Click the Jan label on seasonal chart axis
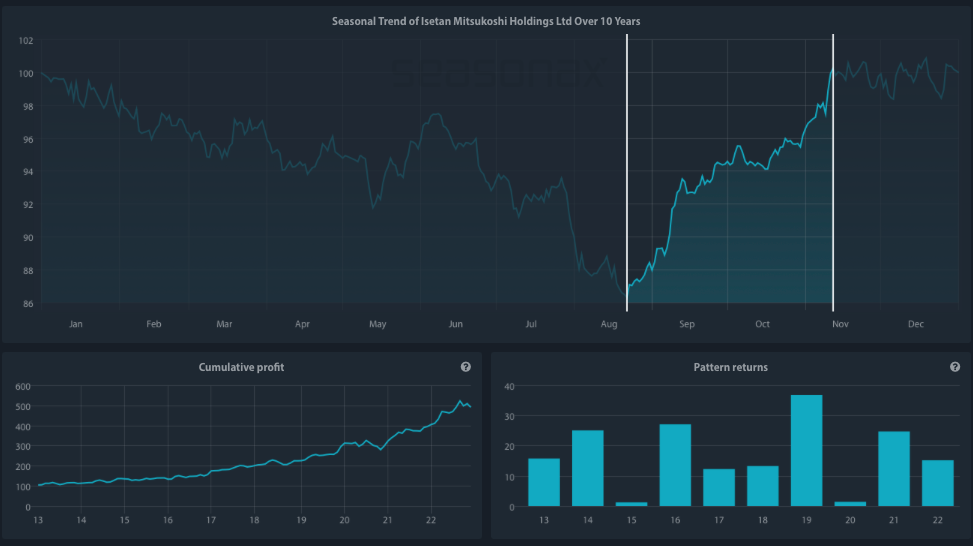This screenshot has width=973, height=546. [x=76, y=324]
